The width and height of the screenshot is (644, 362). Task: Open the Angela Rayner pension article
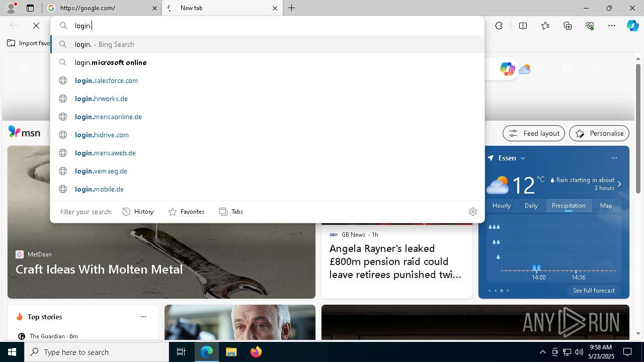tap(395, 261)
